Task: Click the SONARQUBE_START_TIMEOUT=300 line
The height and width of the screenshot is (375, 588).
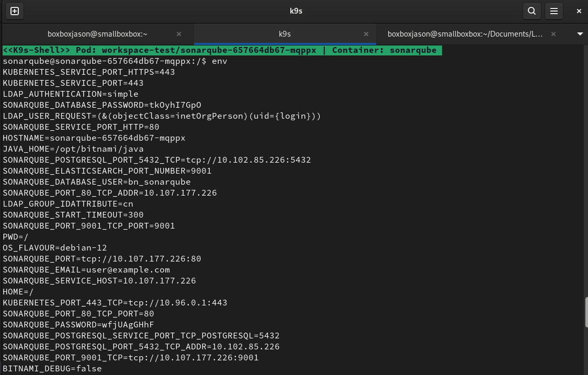Action: click(x=73, y=215)
